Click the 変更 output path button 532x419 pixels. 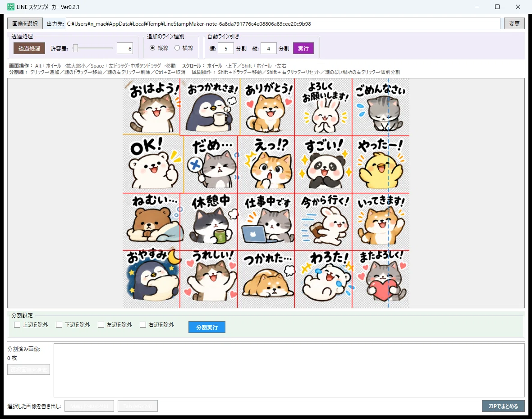point(514,24)
